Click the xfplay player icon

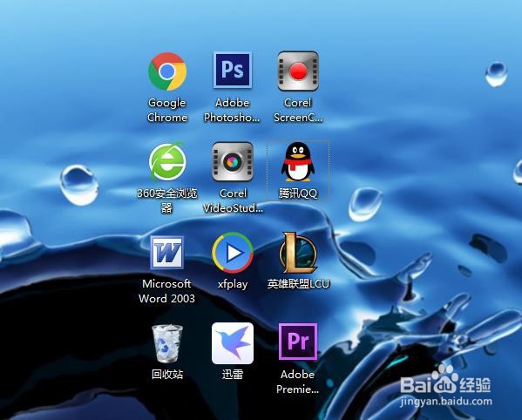[233, 253]
